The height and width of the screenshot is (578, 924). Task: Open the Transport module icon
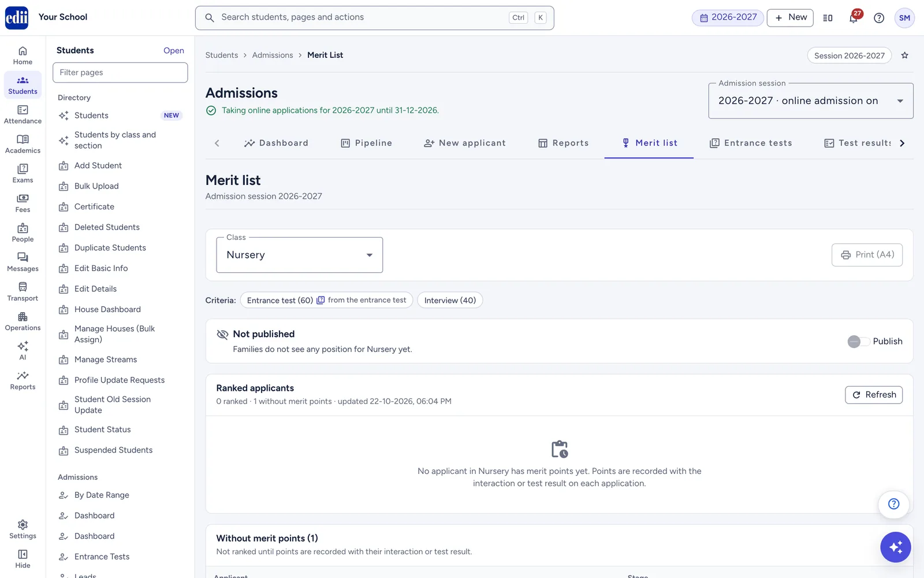point(23,291)
